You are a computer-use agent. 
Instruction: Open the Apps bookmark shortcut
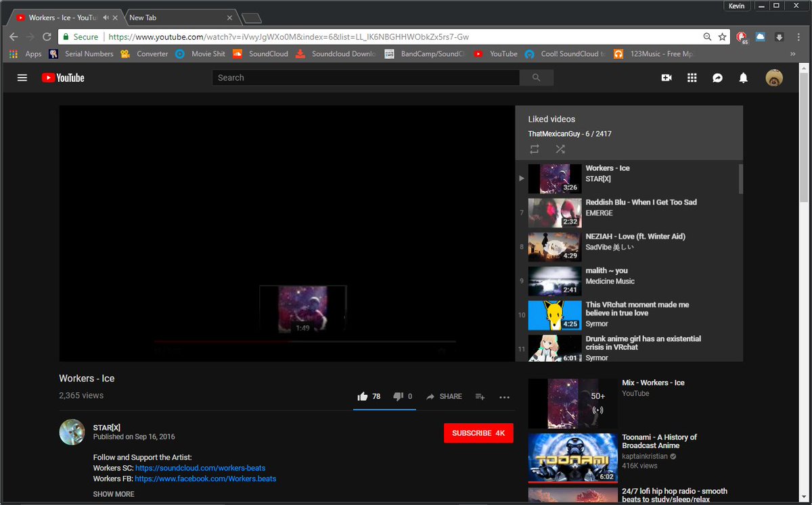[x=25, y=54]
